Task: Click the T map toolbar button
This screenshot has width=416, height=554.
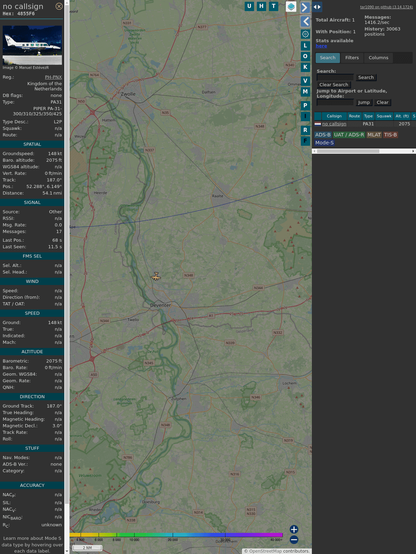Action: click(274, 6)
